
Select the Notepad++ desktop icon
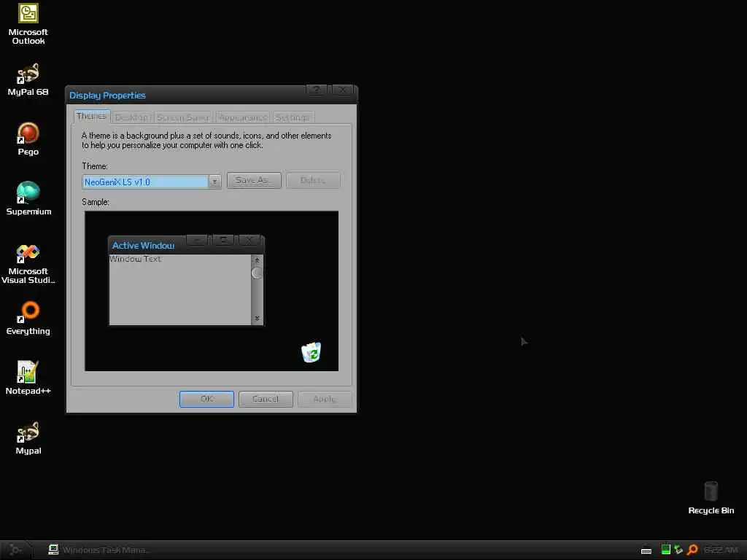tap(28, 378)
